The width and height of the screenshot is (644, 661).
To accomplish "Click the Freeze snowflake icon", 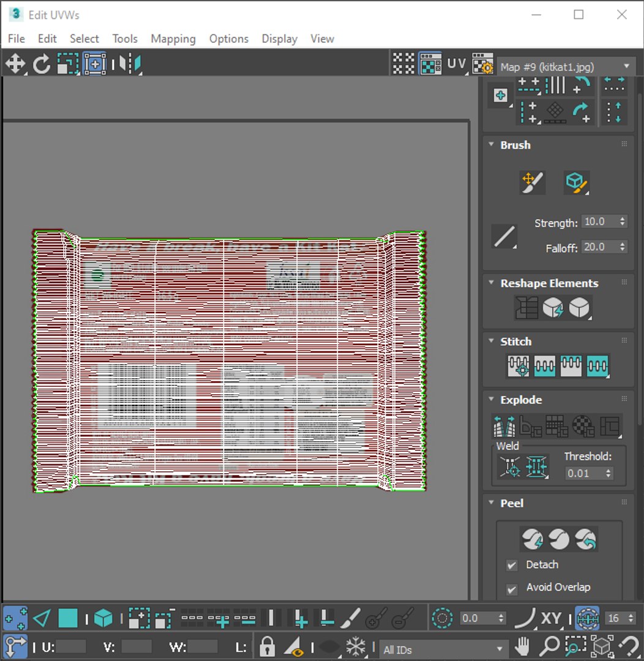I will point(356,646).
